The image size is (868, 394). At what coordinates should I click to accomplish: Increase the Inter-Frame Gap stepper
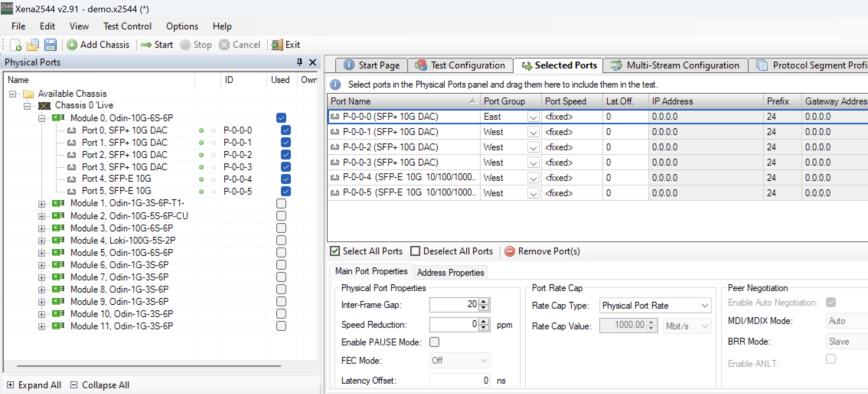point(484,301)
